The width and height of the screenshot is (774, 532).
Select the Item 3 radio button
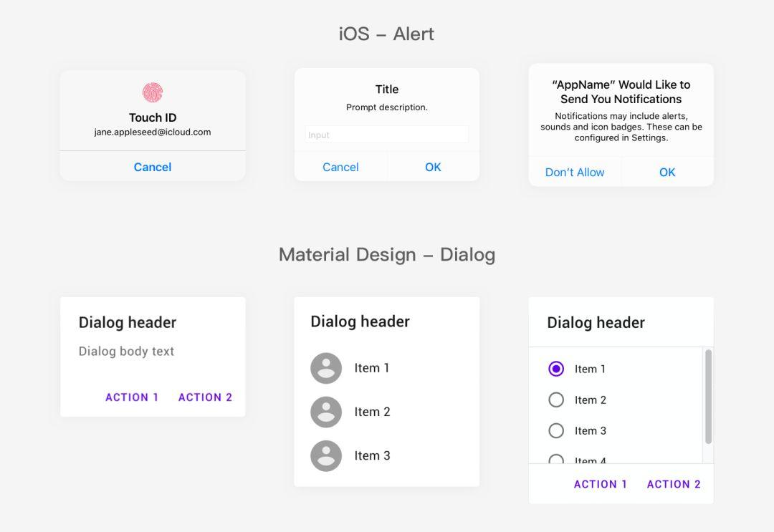[556, 430]
